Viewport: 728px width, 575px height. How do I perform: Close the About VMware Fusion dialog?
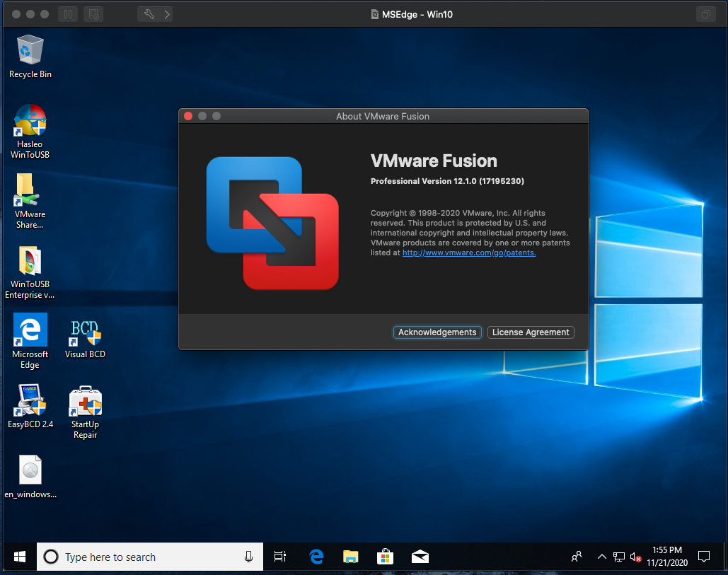188,116
